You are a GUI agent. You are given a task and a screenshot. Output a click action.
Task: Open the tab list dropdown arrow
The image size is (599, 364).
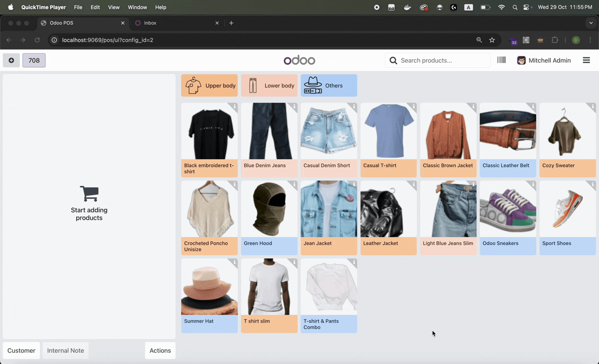590,23
